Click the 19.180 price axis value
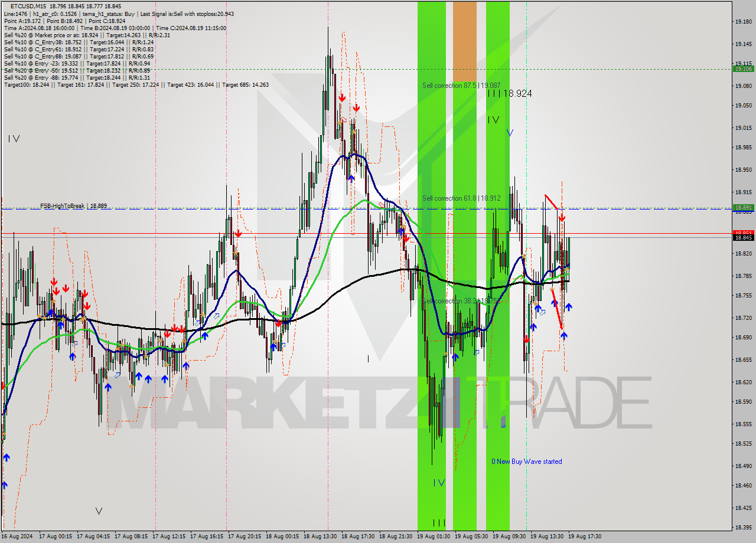This screenshot has width=756, height=543. (x=742, y=22)
